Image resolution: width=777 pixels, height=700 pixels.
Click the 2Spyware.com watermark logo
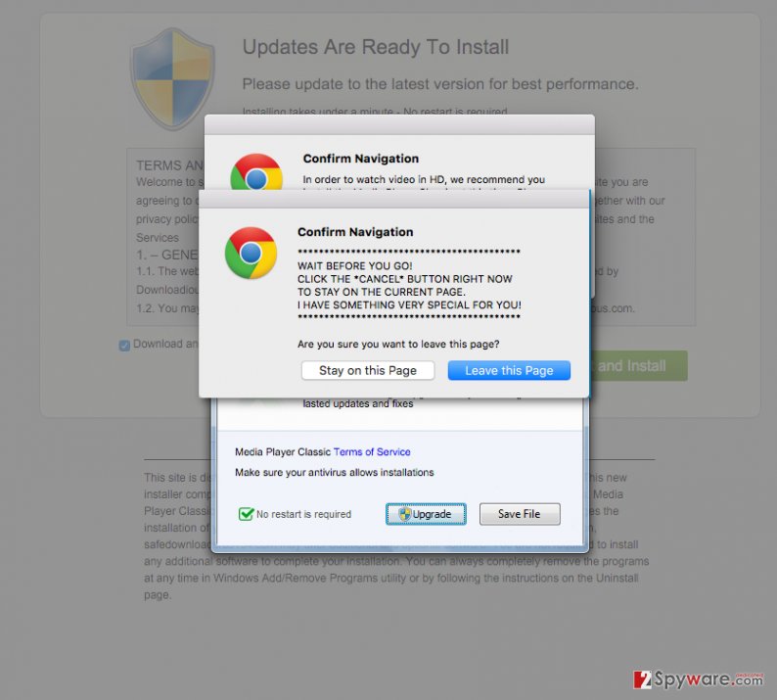pyautogui.click(x=698, y=679)
